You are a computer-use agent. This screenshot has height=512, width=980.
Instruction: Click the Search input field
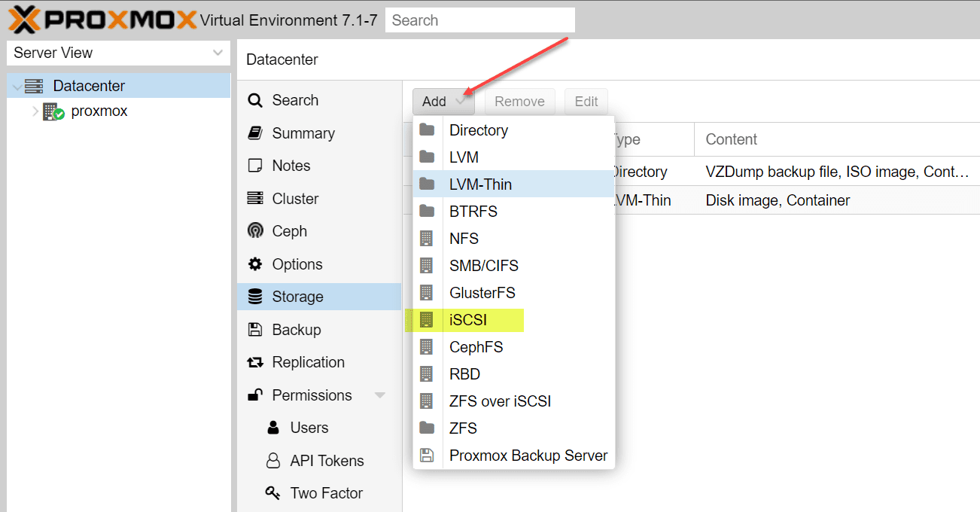[x=479, y=20]
